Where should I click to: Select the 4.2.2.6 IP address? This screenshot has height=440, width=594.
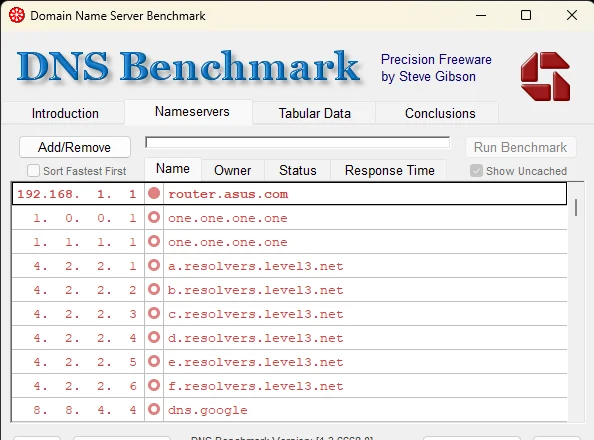click(85, 386)
